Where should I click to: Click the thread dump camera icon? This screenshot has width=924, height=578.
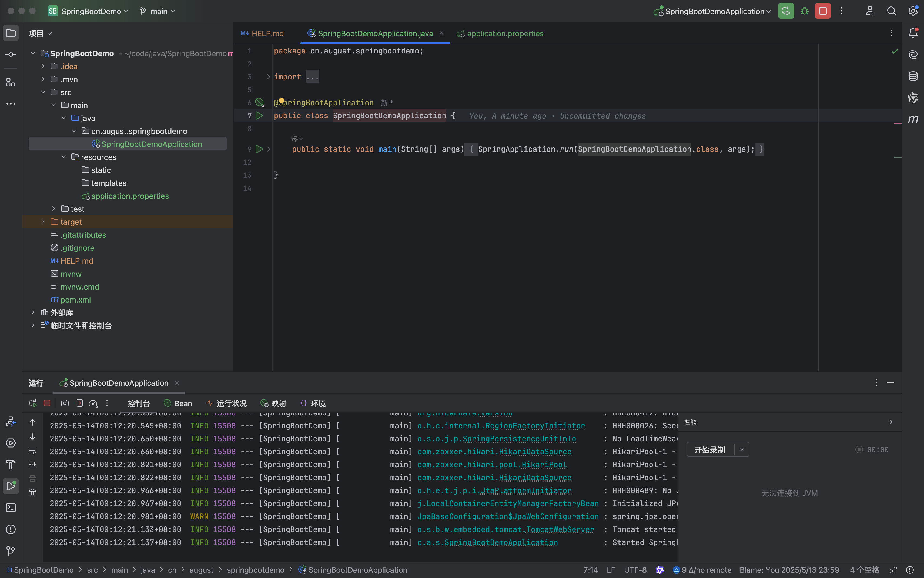pyautogui.click(x=65, y=403)
